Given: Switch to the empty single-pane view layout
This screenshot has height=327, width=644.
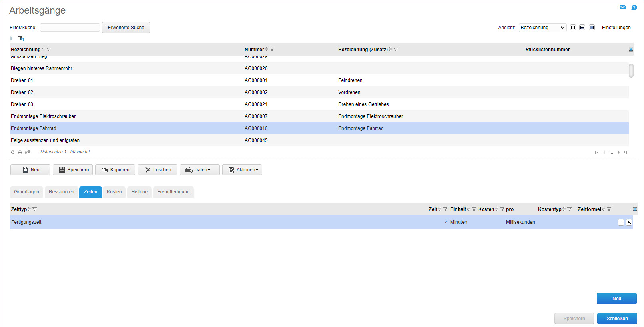Looking at the screenshot, I should (573, 28).
